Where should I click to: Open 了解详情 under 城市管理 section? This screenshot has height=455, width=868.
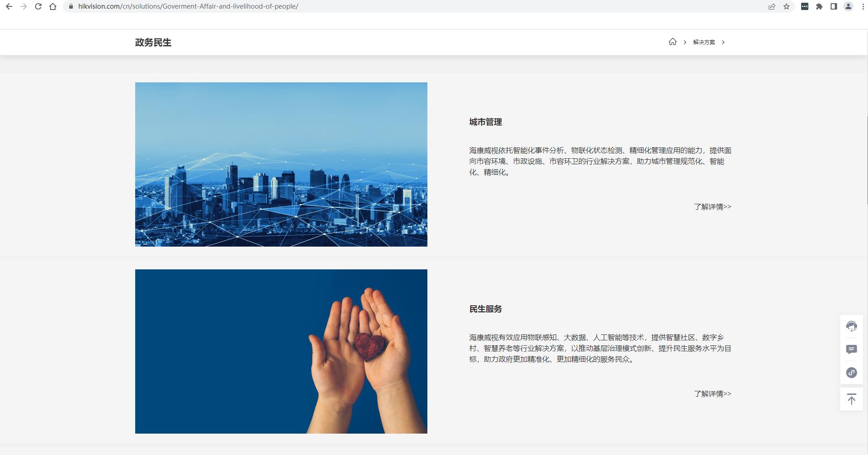pos(712,207)
